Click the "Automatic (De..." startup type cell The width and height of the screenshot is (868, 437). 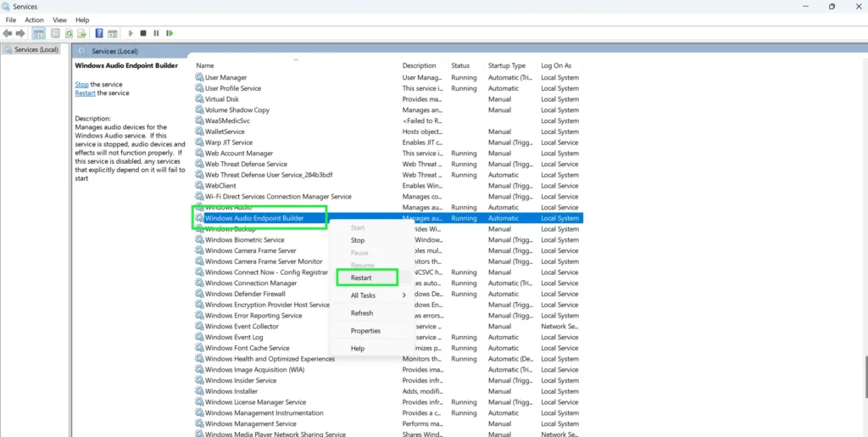coord(509,359)
